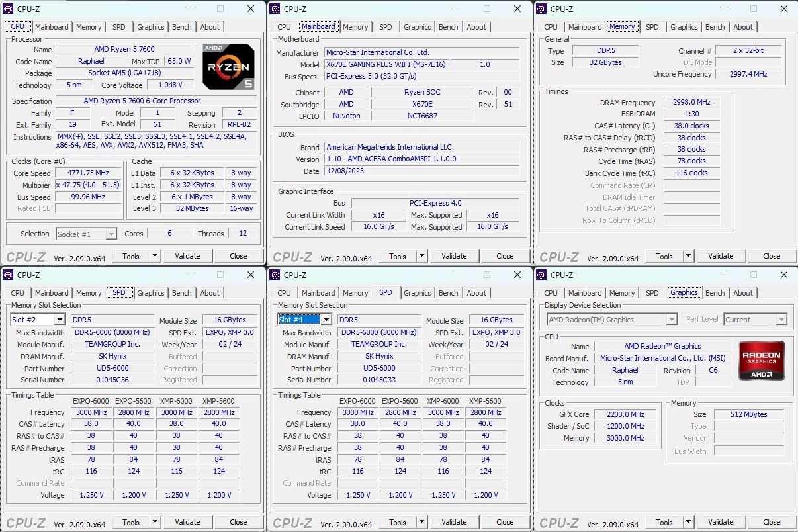Open the Slot #2 memory slot dropdown
The image size is (798, 532).
point(36,319)
